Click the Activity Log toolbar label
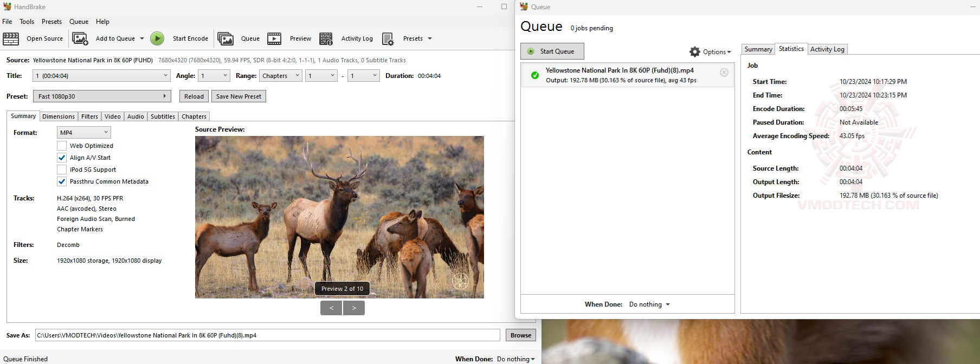This screenshot has width=980, height=364. (x=357, y=38)
